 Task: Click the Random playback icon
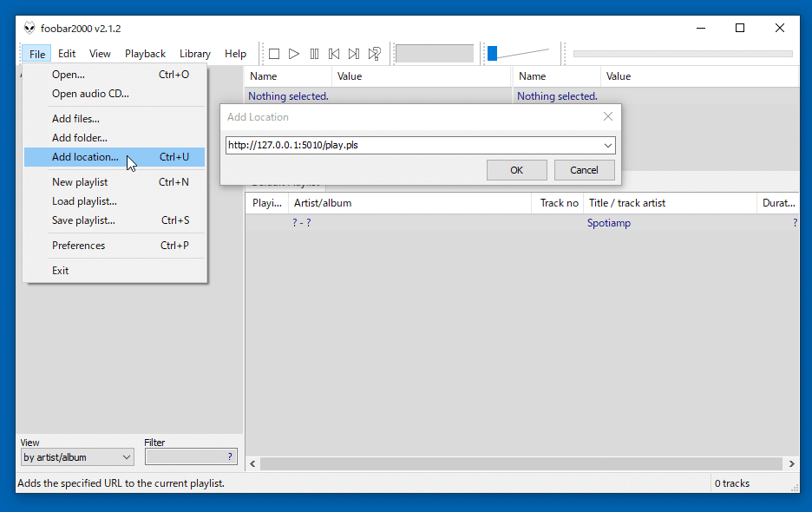tap(375, 54)
